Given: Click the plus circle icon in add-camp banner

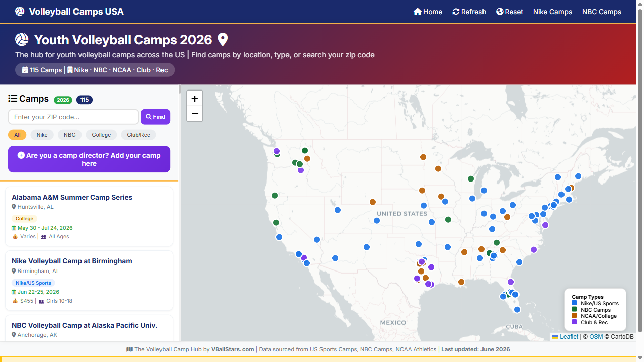Looking at the screenshot, I should click(21, 155).
